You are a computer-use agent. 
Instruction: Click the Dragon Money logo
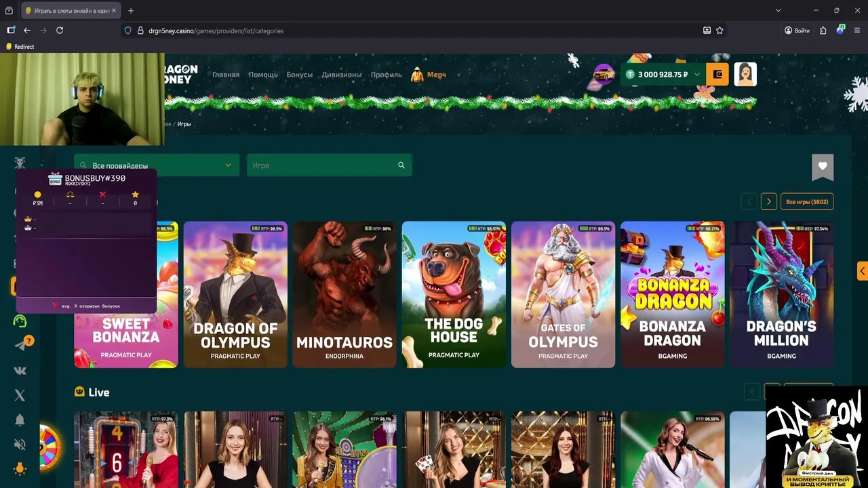180,75
